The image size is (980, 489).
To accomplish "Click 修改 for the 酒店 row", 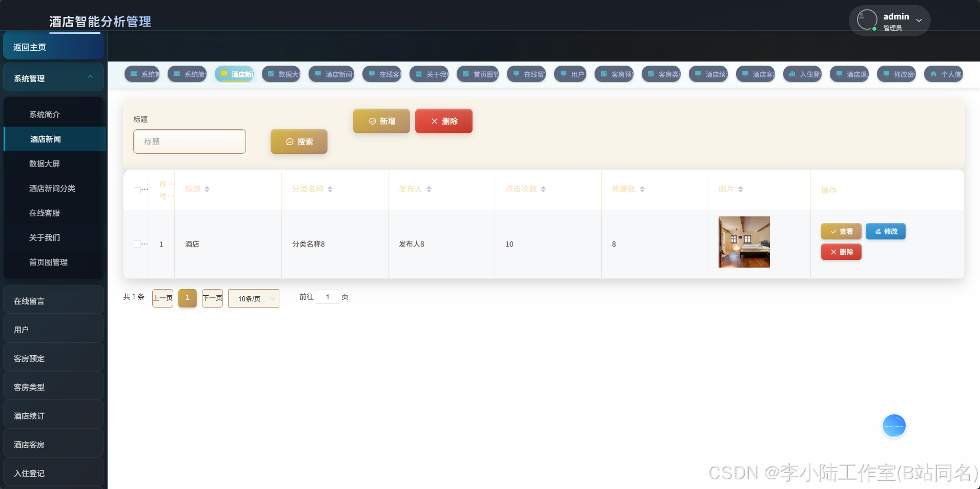I will [x=886, y=231].
